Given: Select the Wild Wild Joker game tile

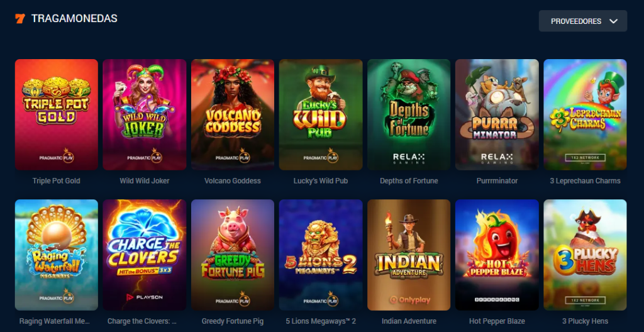Looking at the screenshot, I should (145, 114).
